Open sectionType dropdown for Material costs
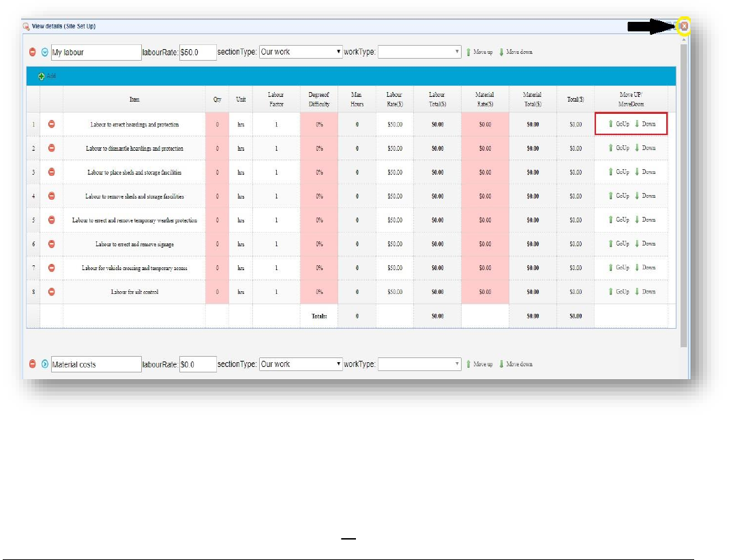 pos(301,364)
